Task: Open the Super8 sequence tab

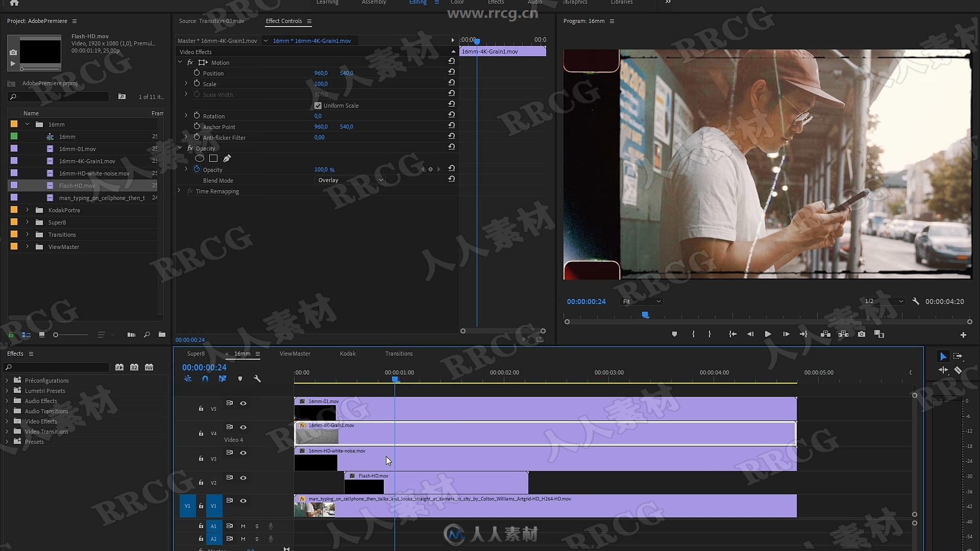Action: point(195,354)
